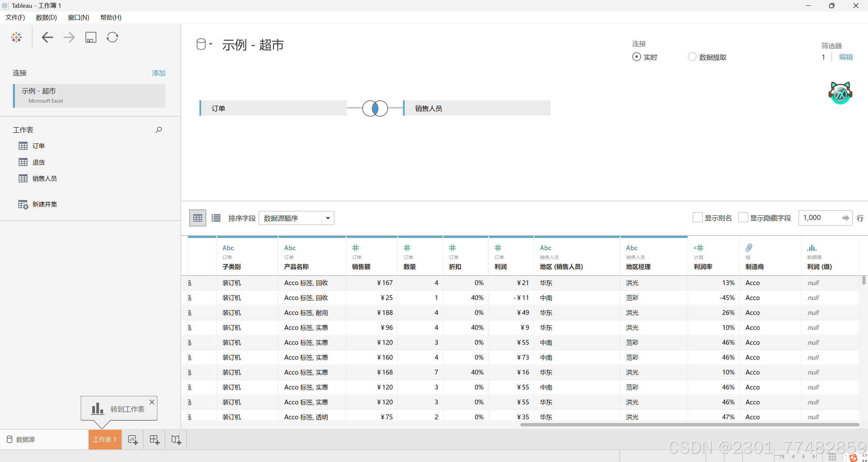Click the back arrow toolbar icon

coord(47,37)
